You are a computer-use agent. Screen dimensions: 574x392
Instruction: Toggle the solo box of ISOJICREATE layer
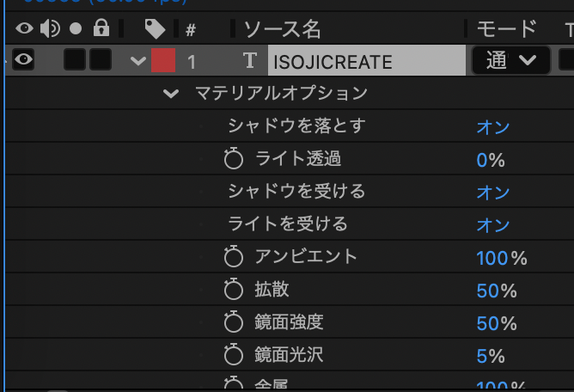click(75, 60)
